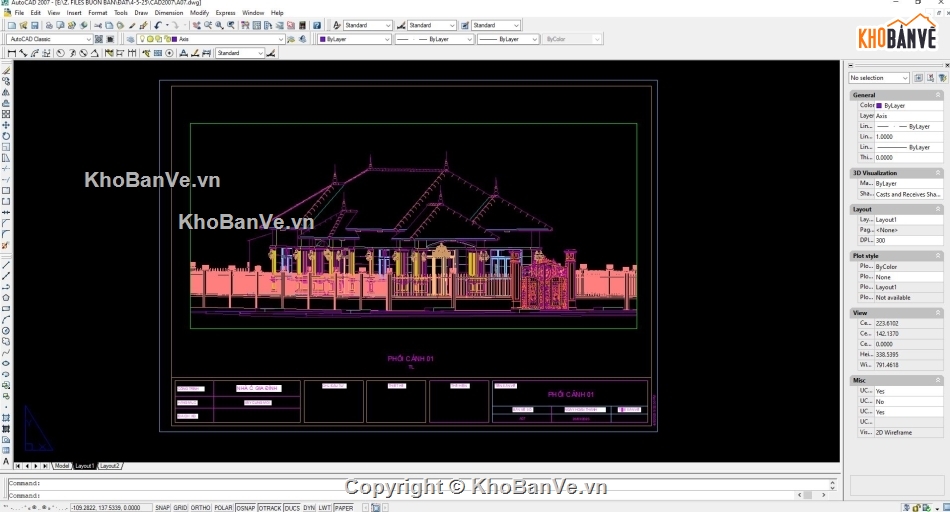This screenshot has width=950, height=512.
Task: Click the Aligned dimension tool icon
Action: tap(23, 53)
